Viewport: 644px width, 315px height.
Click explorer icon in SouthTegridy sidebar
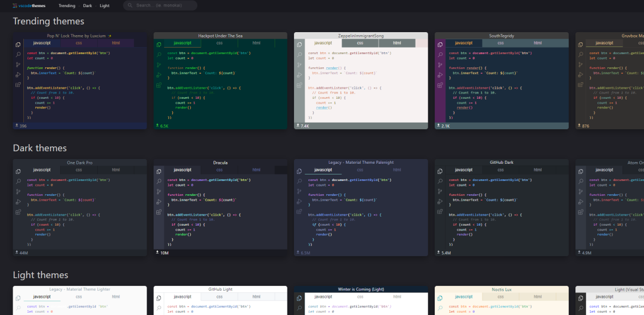click(x=440, y=44)
